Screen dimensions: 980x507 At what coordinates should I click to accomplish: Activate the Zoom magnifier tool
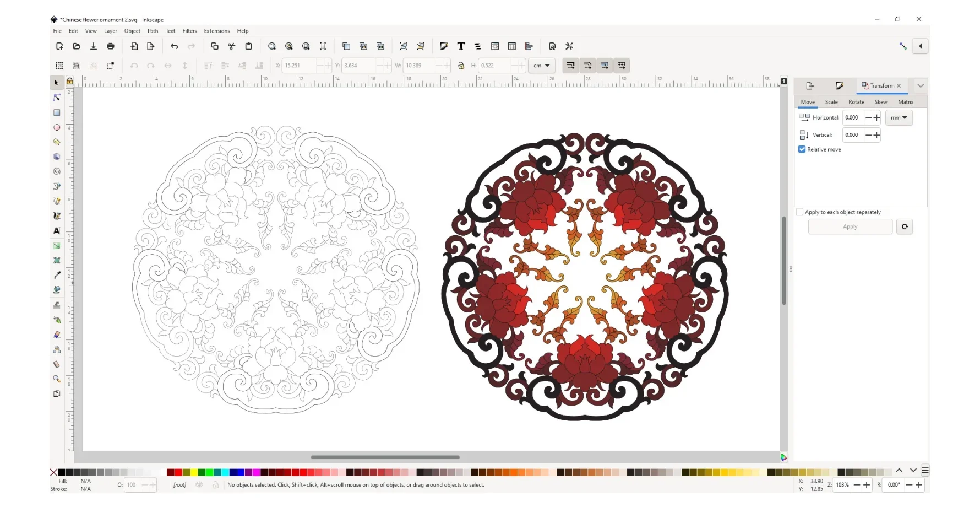click(57, 379)
